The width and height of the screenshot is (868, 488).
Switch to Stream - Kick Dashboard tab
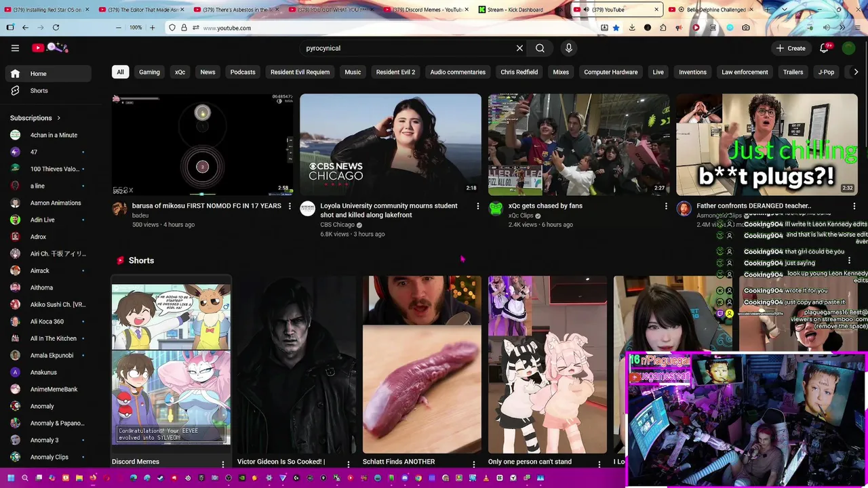(515, 9)
